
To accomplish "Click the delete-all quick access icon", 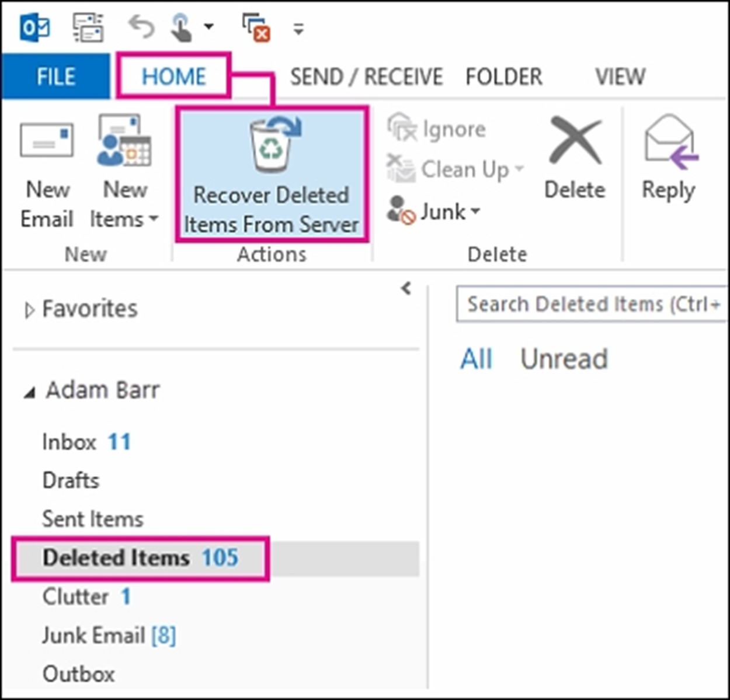I will [256, 27].
